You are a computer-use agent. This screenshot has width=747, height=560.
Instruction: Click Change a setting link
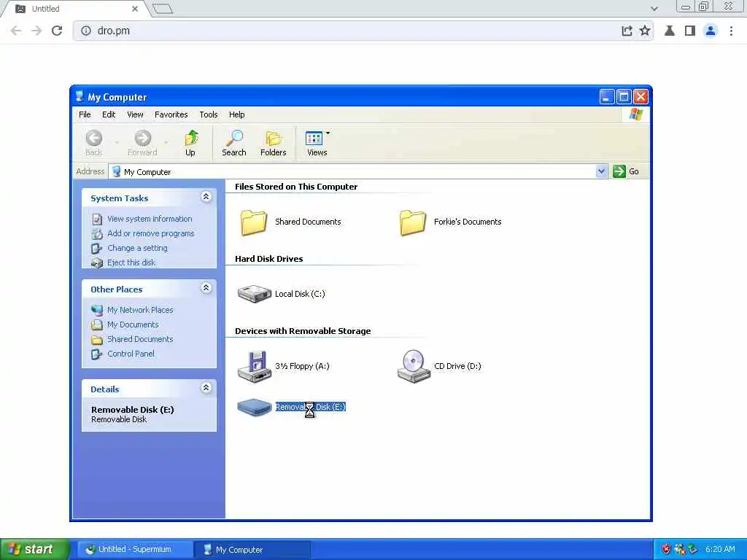click(137, 248)
